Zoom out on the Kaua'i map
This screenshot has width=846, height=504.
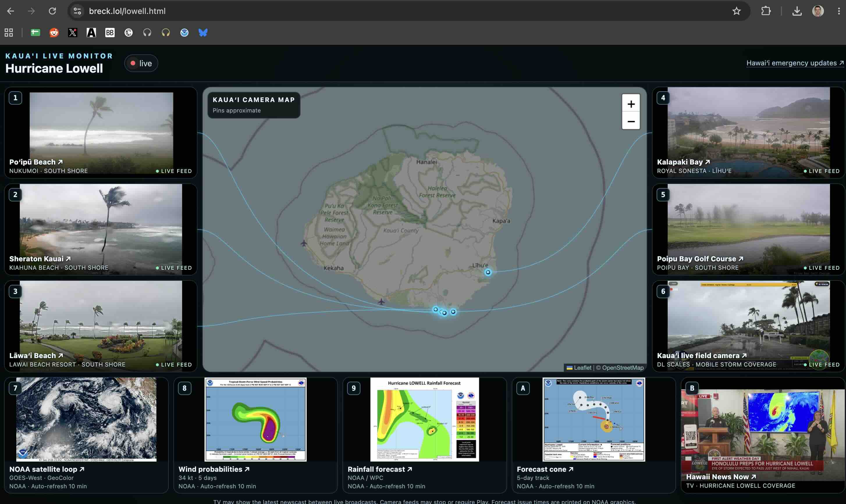coord(631,121)
